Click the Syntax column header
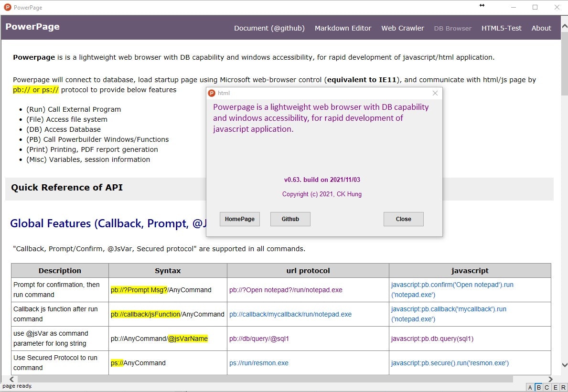The width and height of the screenshot is (568, 392). [x=168, y=271]
